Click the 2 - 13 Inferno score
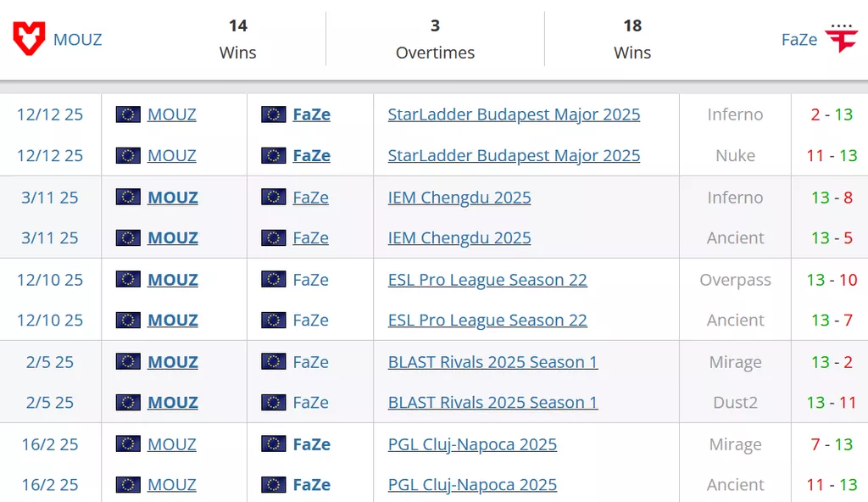The height and width of the screenshot is (502, 868). [x=832, y=114]
